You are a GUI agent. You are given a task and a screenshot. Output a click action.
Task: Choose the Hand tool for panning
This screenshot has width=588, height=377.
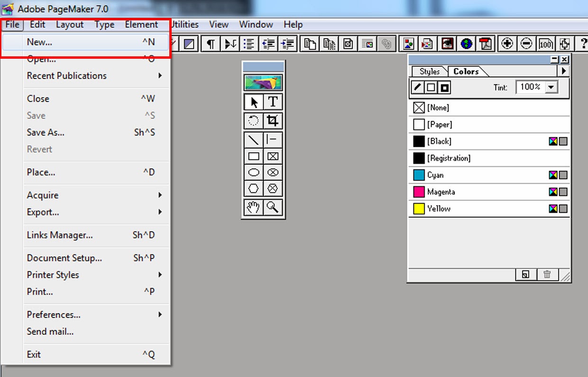[x=254, y=207]
